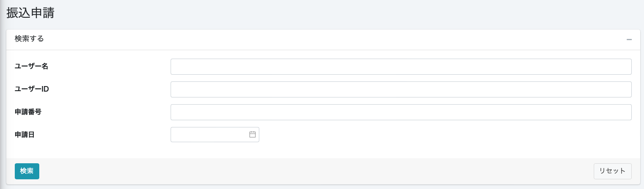Open the calendar picker icon in 申請日
The width and height of the screenshot is (644, 189).
pyautogui.click(x=253, y=135)
